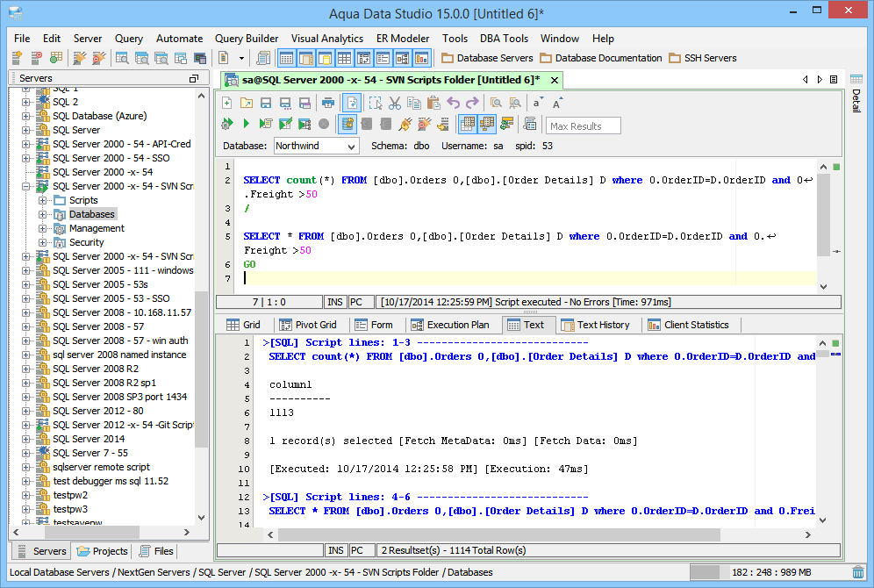Screen dimensions: 874x588
Task: Click the New script icon
Action: tap(227, 103)
